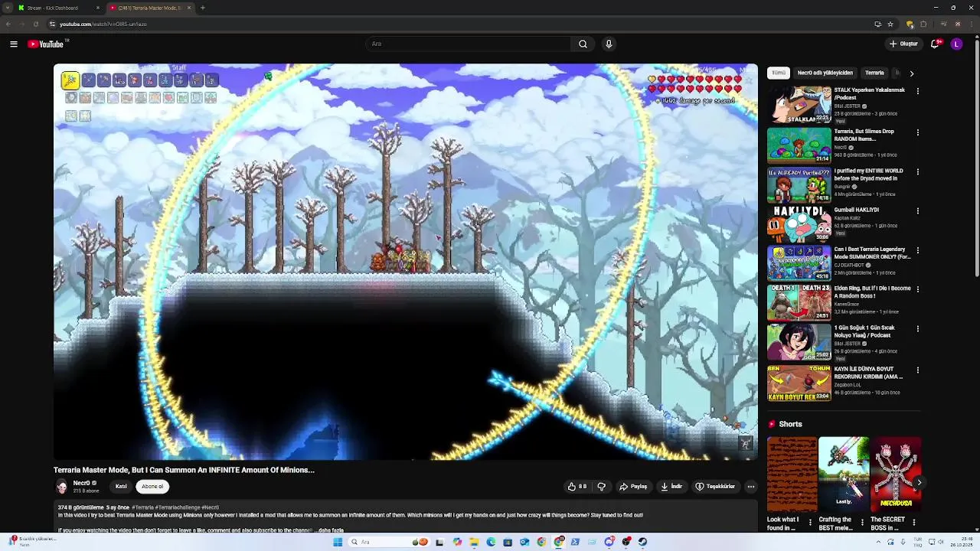Dislike the video with thumbs down

[601, 486]
